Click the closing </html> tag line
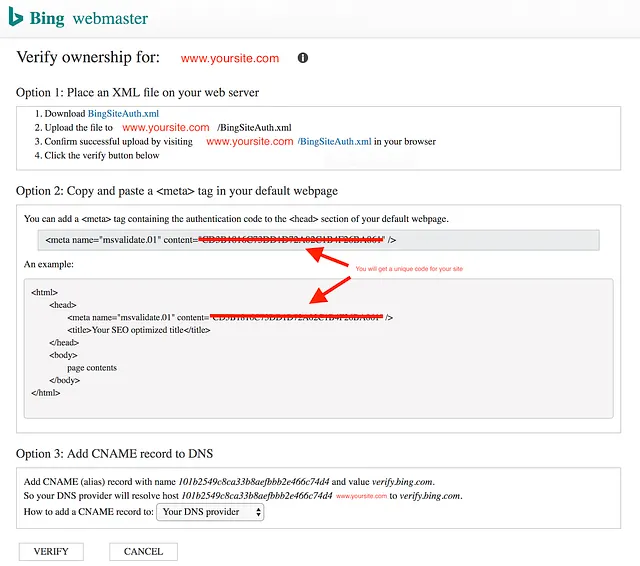Viewport: 640px width, 566px height. pos(46,393)
